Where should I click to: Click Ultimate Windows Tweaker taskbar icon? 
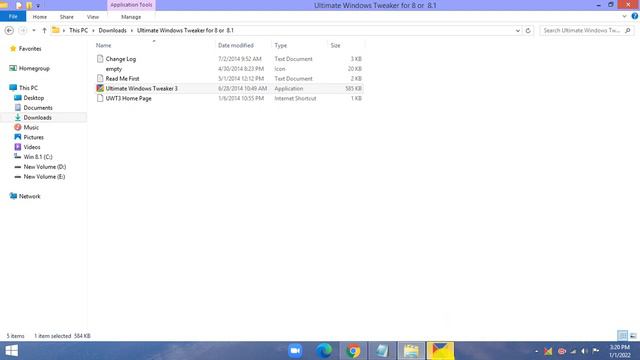[440, 351]
